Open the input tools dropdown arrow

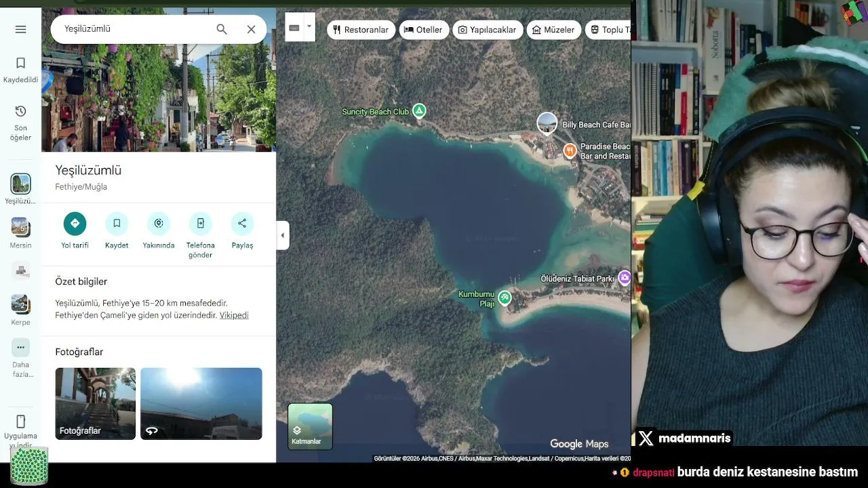(309, 27)
